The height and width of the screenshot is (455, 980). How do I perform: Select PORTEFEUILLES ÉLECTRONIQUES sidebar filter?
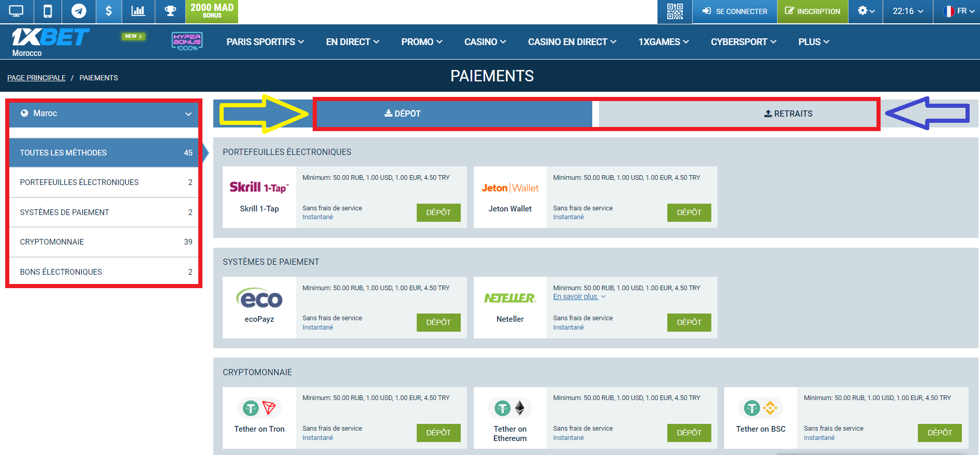pyautogui.click(x=104, y=182)
